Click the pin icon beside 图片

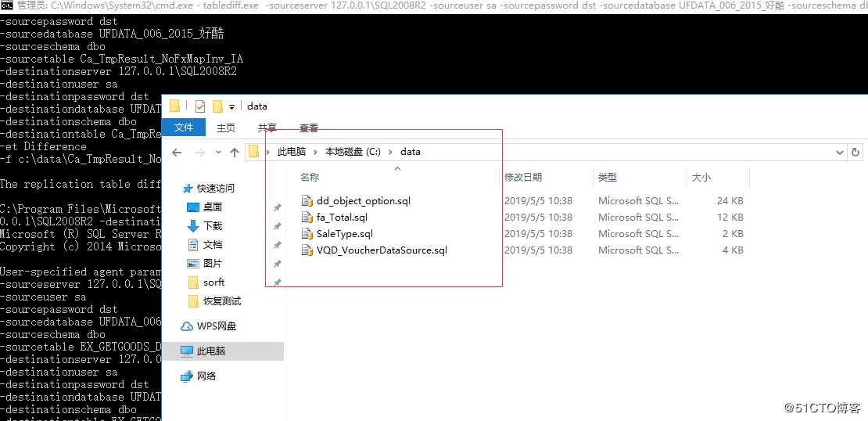pyautogui.click(x=278, y=264)
